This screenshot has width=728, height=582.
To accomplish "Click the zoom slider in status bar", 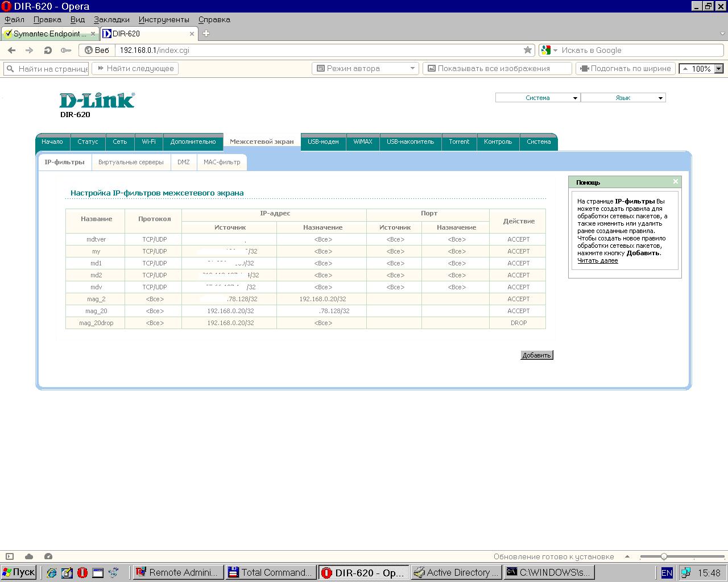I will (x=664, y=556).
